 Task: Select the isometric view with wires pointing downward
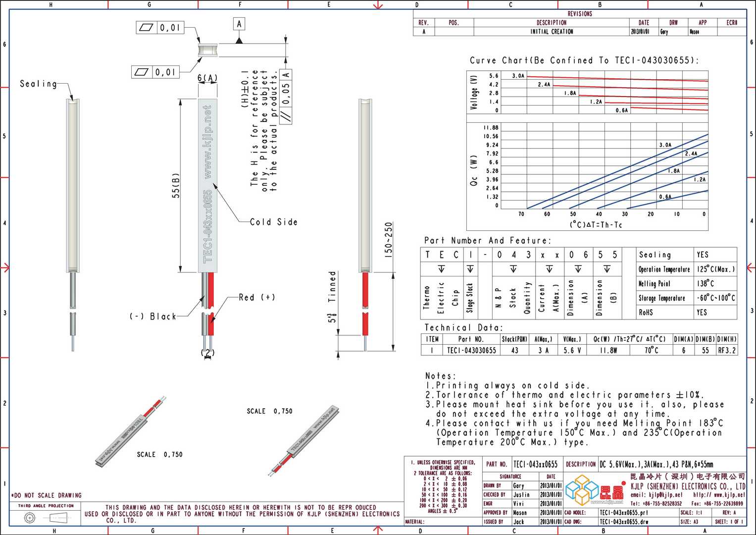(x=304, y=441)
